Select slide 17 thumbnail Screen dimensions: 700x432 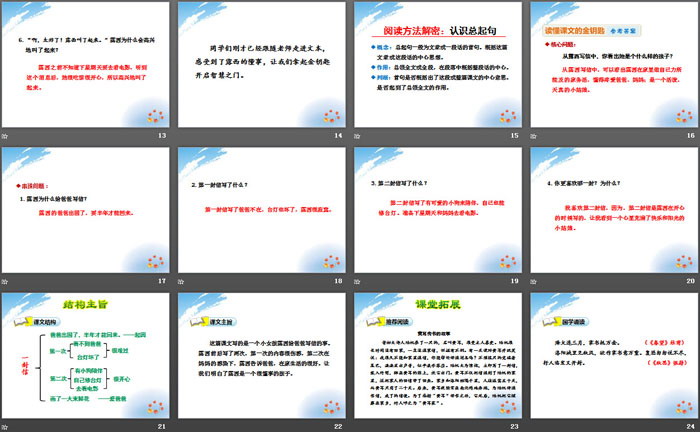click(x=87, y=208)
